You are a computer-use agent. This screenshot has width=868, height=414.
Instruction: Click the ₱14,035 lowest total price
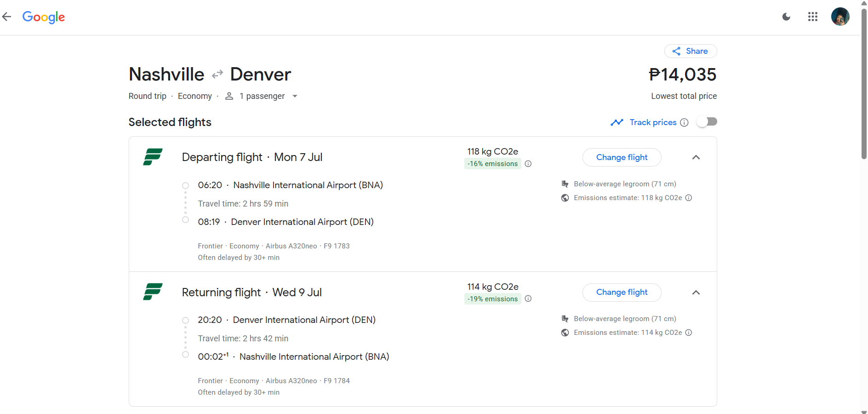tap(682, 75)
